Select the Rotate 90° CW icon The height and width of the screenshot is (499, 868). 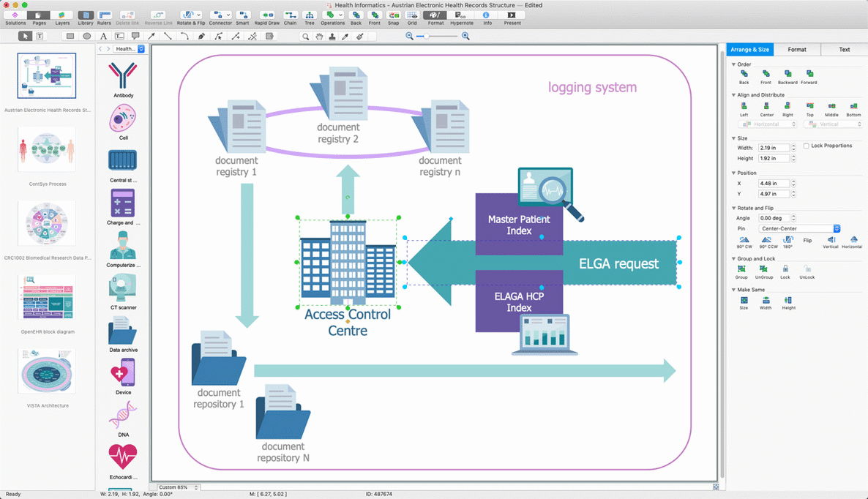(x=744, y=240)
